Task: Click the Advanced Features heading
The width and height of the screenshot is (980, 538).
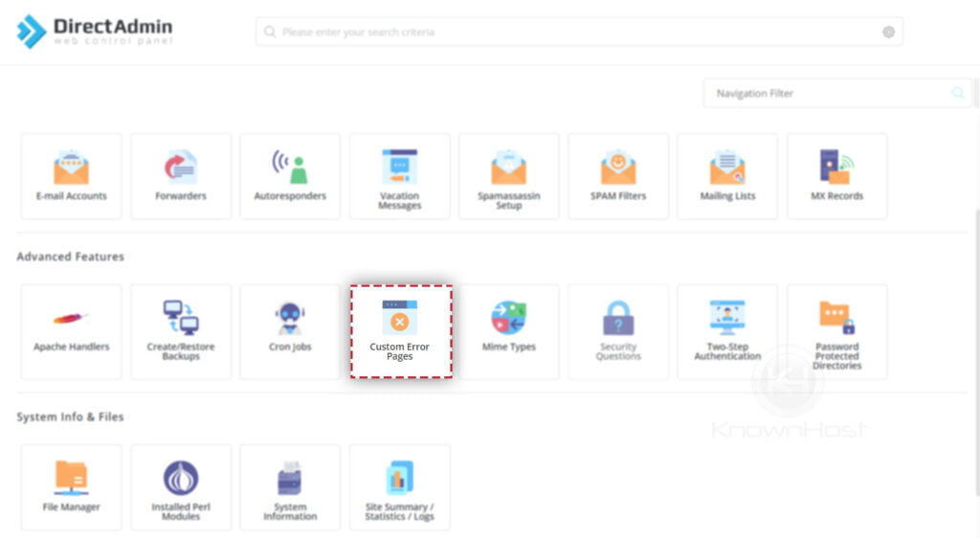Action: pos(70,257)
